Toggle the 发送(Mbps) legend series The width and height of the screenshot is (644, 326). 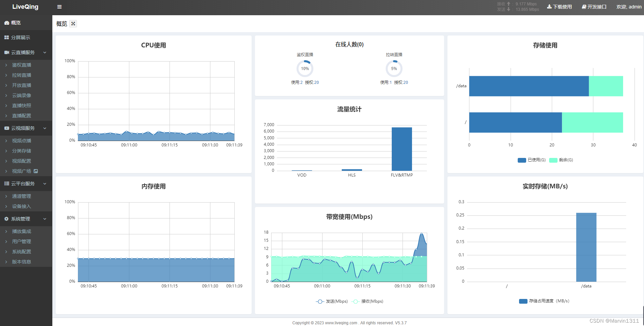click(332, 301)
